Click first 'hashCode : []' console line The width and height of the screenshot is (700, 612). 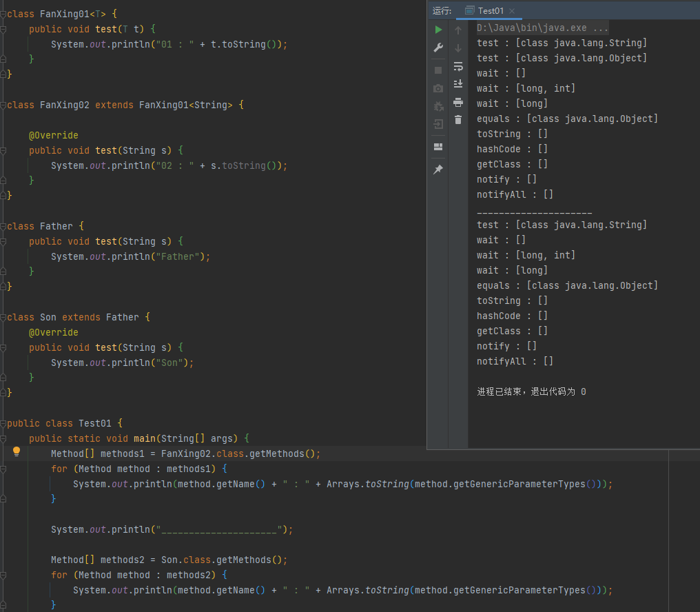512,149
